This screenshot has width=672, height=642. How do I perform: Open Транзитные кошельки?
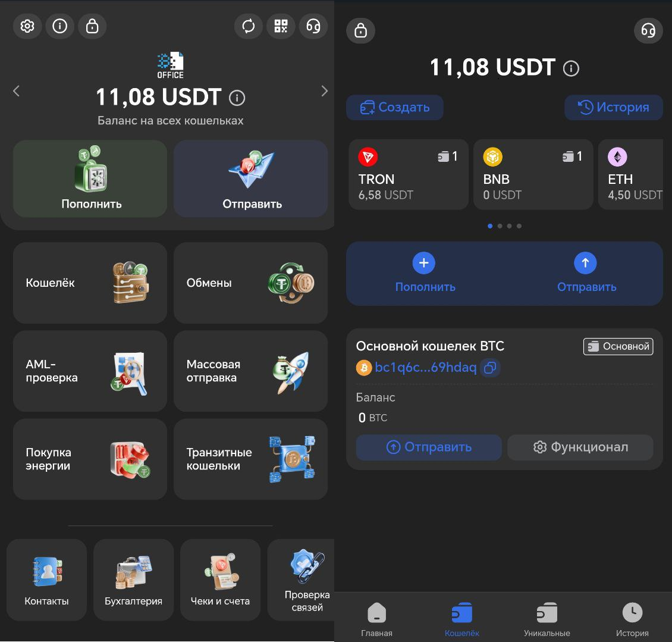(250, 459)
